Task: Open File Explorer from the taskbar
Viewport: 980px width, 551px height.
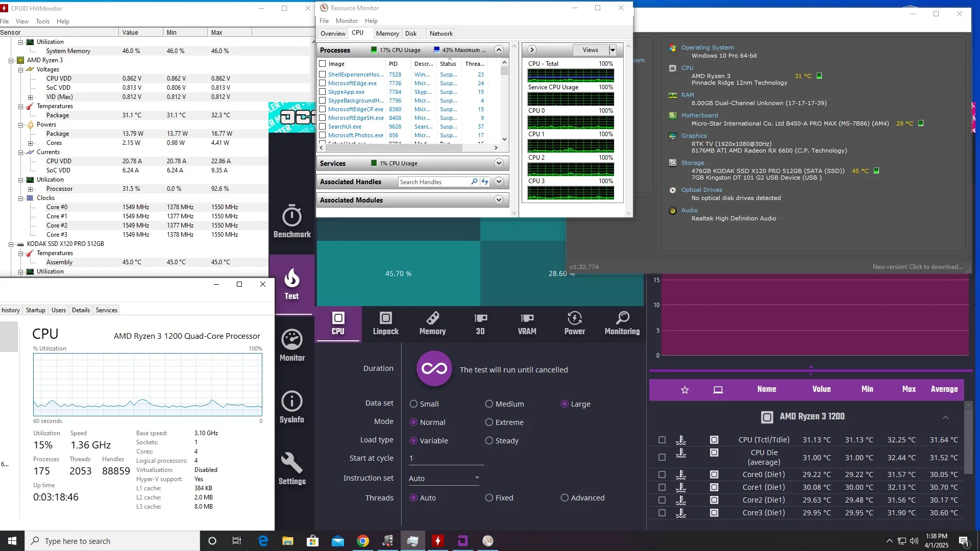Action: pos(288,541)
